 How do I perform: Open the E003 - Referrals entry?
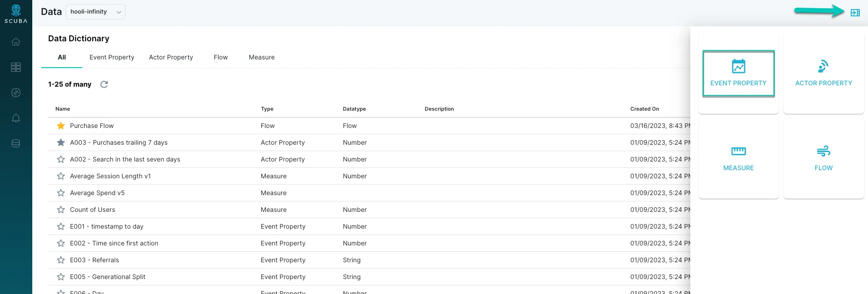pyautogui.click(x=95, y=260)
